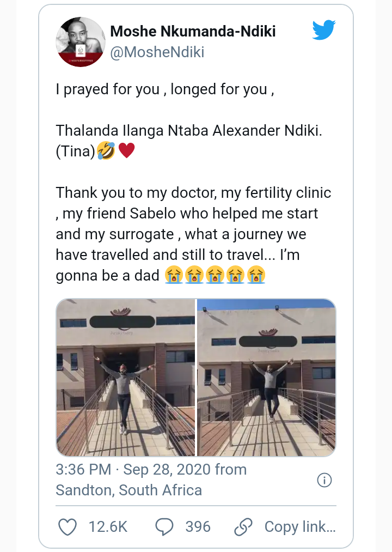Screen dimensions: 392x552
Task: Like the tweet with the heart icon
Action: pos(67,526)
